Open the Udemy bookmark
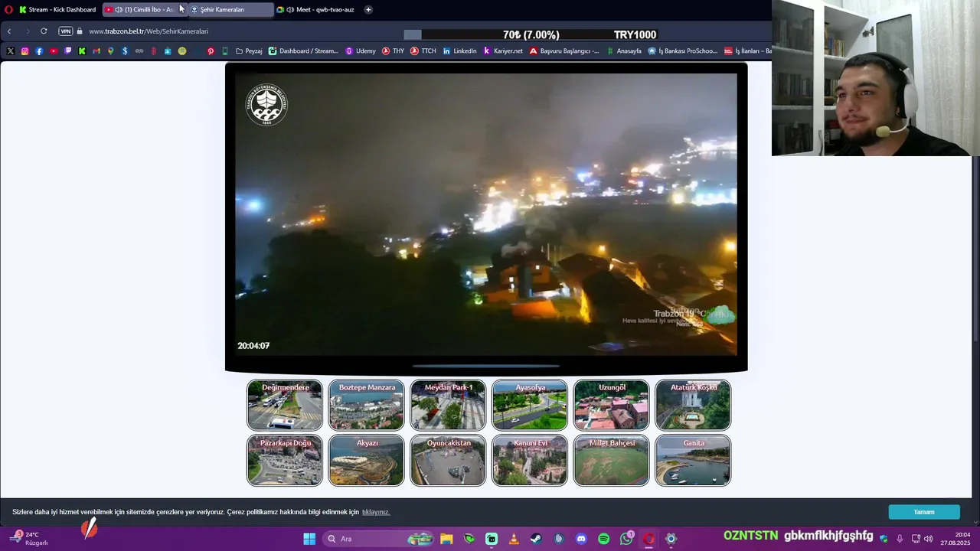The width and height of the screenshot is (980, 551). point(361,51)
